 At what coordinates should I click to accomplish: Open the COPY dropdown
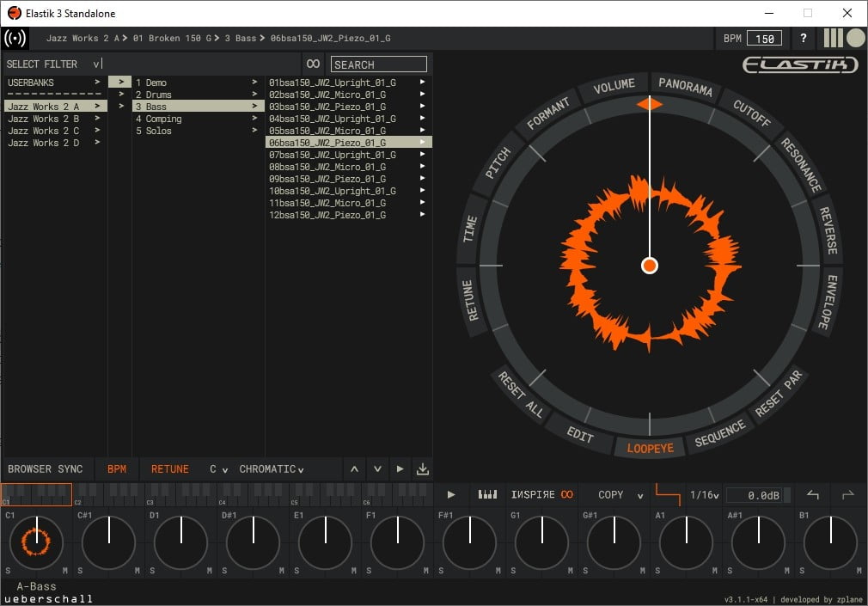click(620, 494)
